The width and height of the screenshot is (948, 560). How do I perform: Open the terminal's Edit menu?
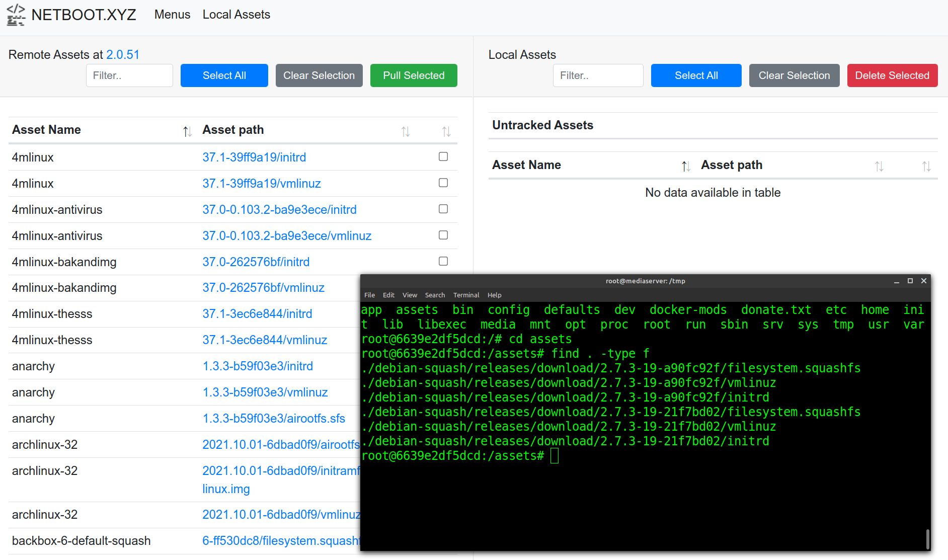pos(388,295)
